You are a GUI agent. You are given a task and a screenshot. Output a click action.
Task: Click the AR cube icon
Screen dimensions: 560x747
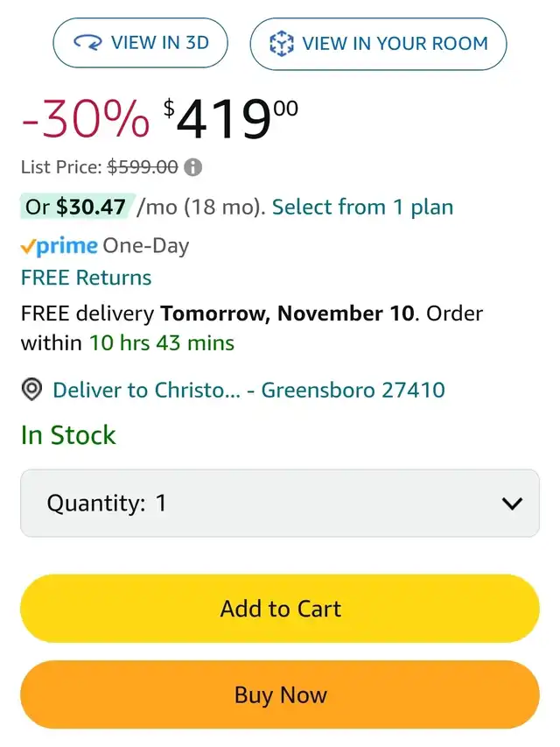[281, 44]
